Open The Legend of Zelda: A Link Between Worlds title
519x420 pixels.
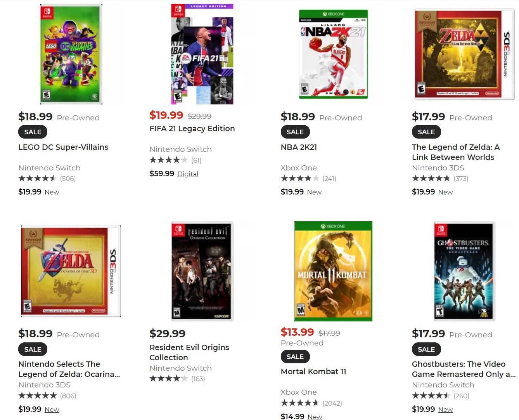[456, 152]
